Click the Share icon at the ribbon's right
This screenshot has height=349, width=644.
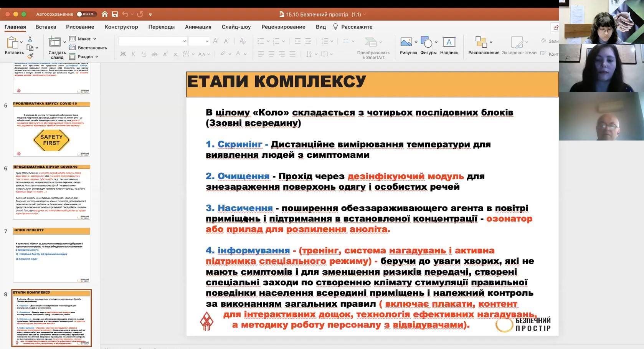tap(555, 27)
